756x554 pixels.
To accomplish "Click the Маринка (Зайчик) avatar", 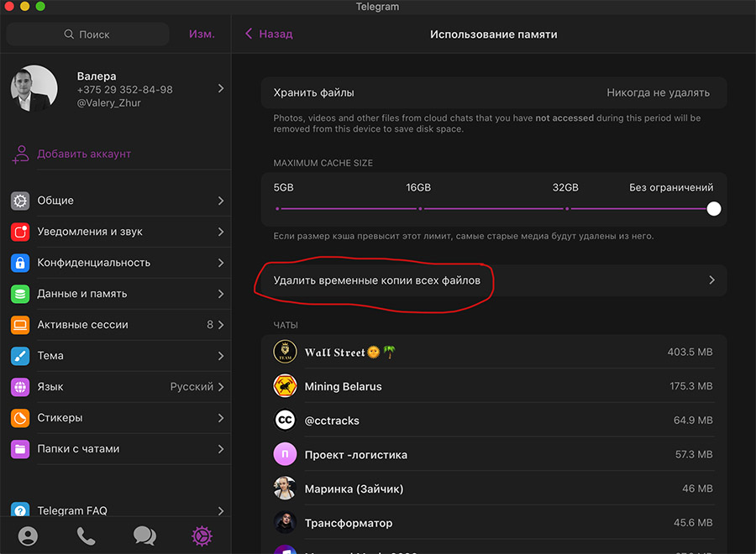I will (285, 489).
